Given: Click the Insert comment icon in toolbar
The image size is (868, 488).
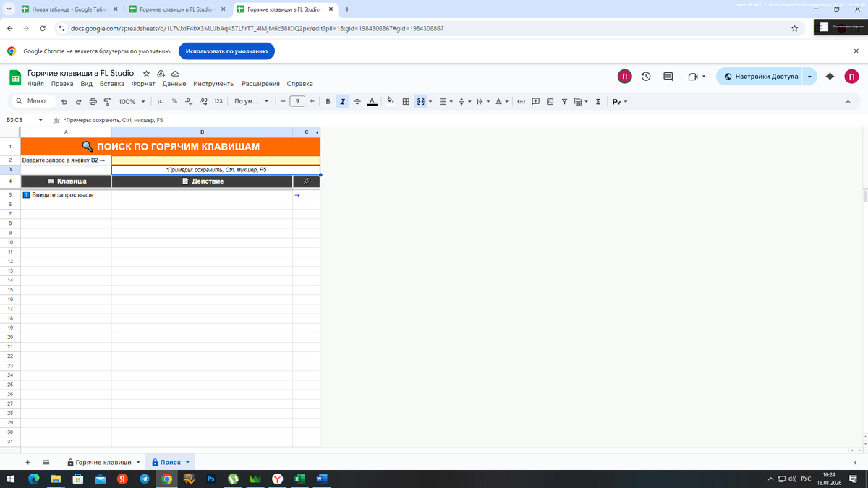Looking at the screenshot, I should 536,101.
